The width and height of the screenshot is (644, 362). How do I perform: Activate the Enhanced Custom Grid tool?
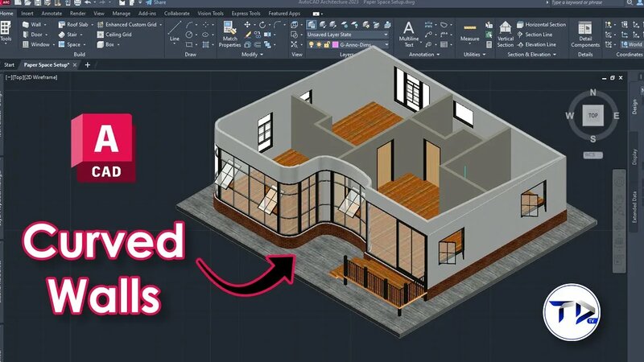point(126,25)
